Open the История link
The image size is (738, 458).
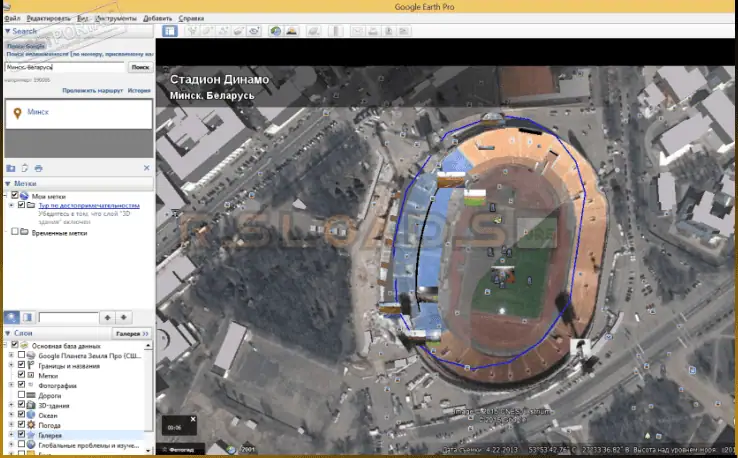click(x=139, y=90)
